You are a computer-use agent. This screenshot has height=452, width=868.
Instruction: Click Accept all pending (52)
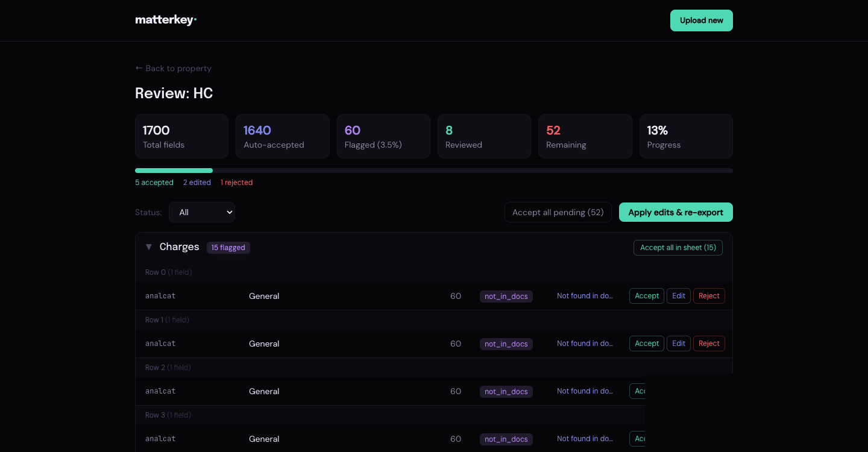(x=558, y=212)
